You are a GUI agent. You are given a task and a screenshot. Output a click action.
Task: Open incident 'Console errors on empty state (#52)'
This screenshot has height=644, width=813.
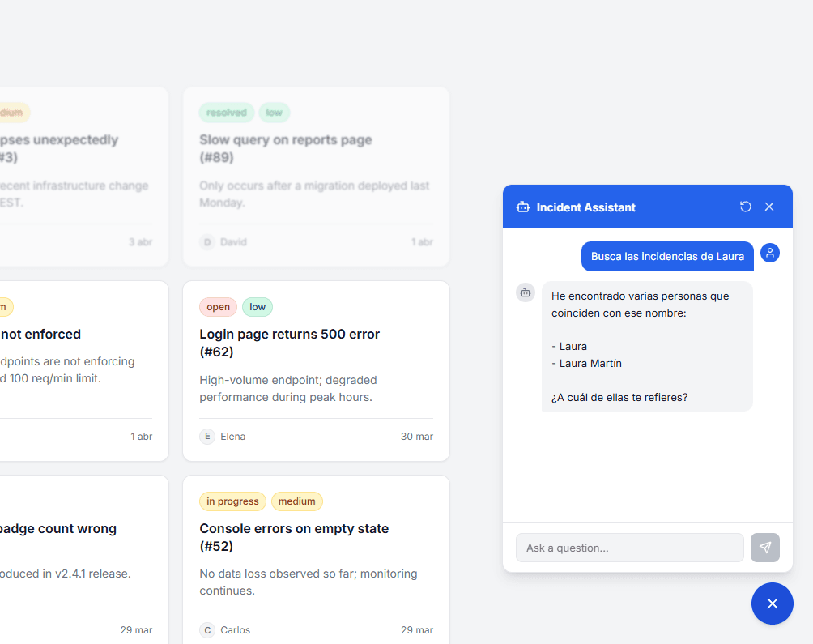click(x=293, y=537)
